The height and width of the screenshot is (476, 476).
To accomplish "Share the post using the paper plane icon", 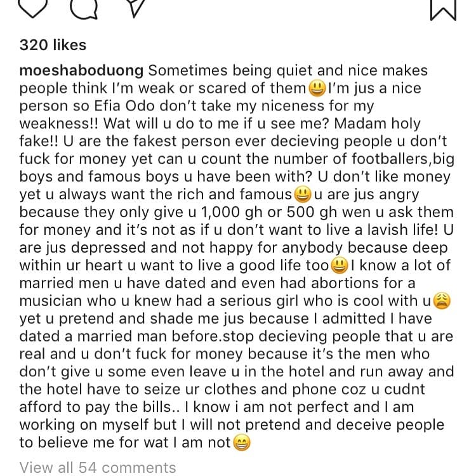I will (136, 8).
